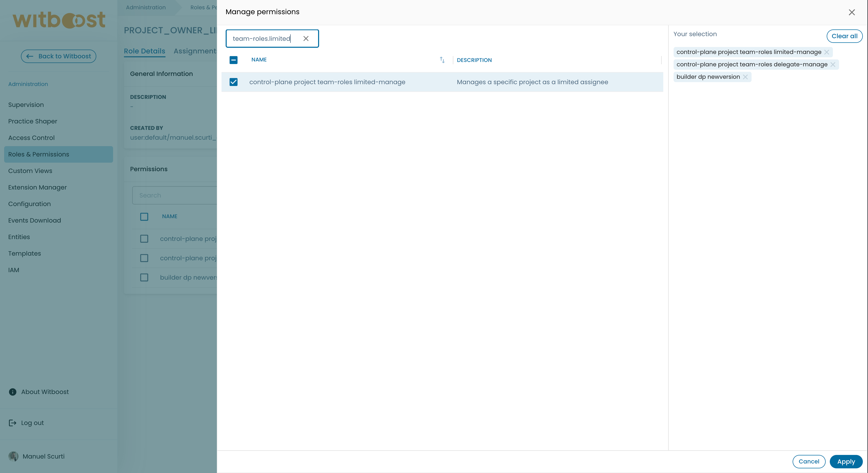
Task: Click the Clear all button
Action: pyautogui.click(x=844, y=36)
